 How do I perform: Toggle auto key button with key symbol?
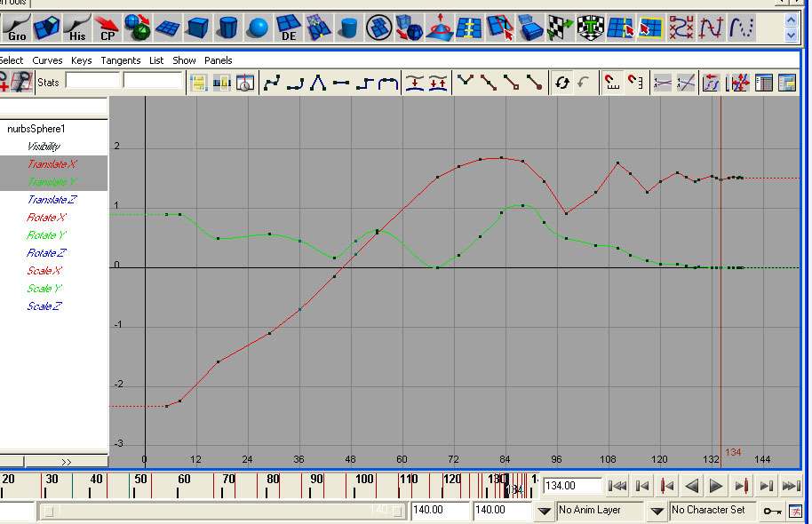tap(773, 511)
